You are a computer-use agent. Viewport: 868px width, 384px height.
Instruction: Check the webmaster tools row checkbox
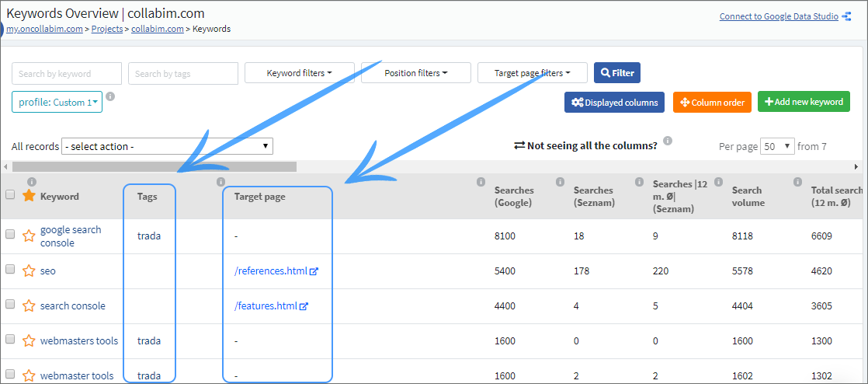point(10,373)
